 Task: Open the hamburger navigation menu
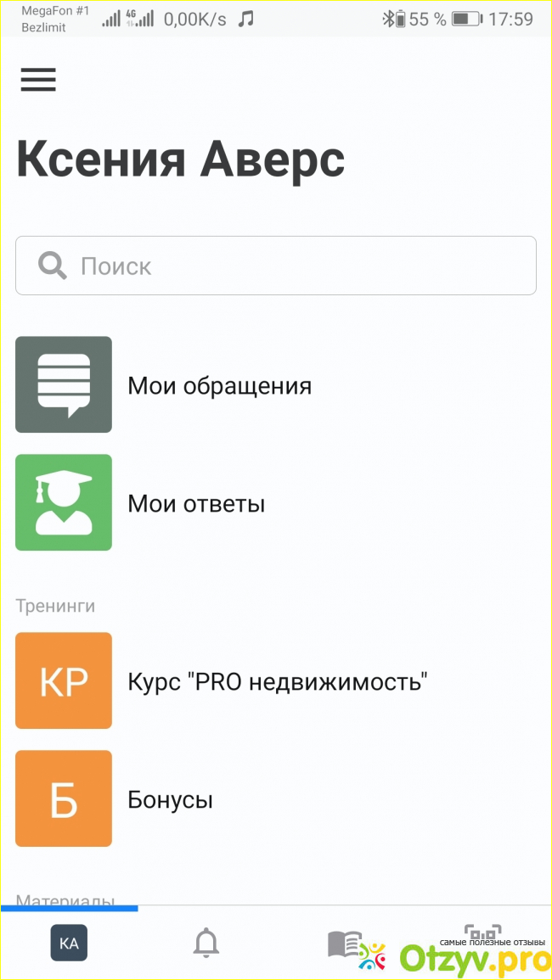38,79
